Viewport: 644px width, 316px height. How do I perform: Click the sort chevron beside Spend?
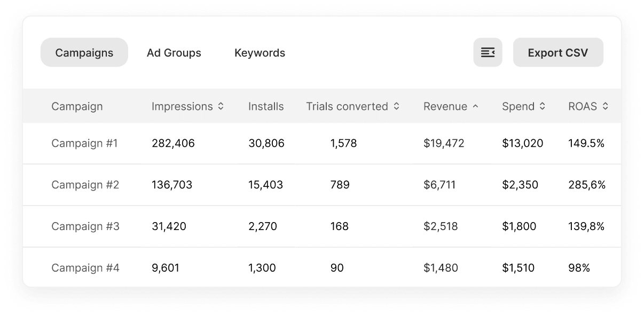[x=543, y=106]
